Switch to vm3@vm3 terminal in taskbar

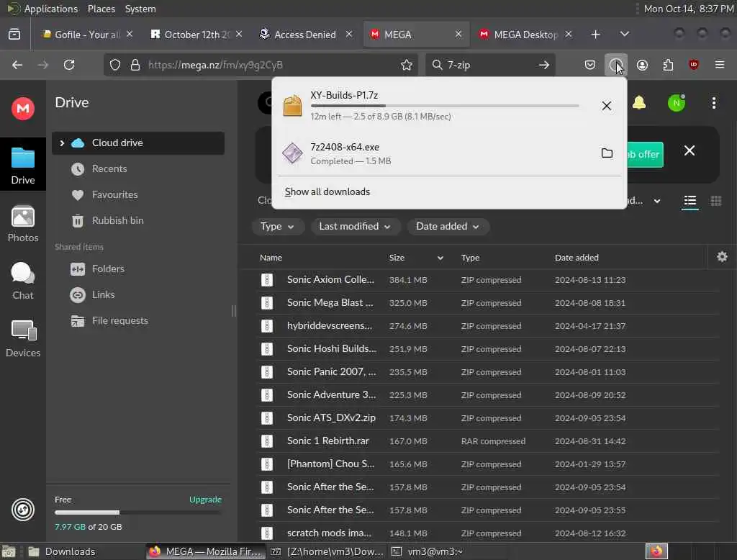[x=435, y=551]
